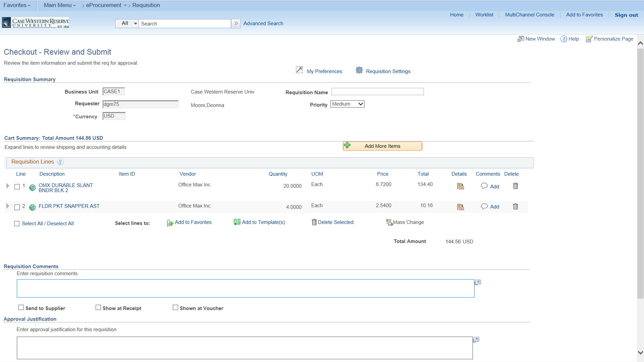The height and width of the screenshot is (362, 644).
Task: Click the Add to Template(s) icon
Action: point(236,222)
